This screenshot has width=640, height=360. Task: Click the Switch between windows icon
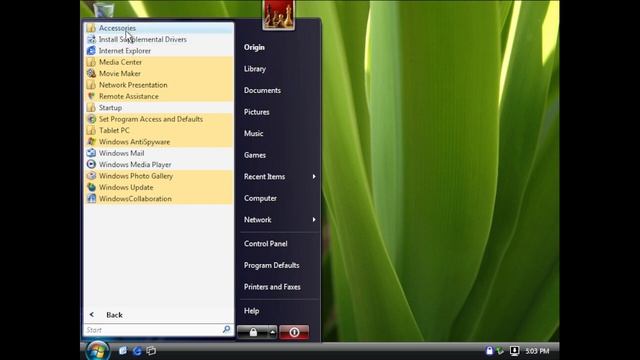[151, 351]
